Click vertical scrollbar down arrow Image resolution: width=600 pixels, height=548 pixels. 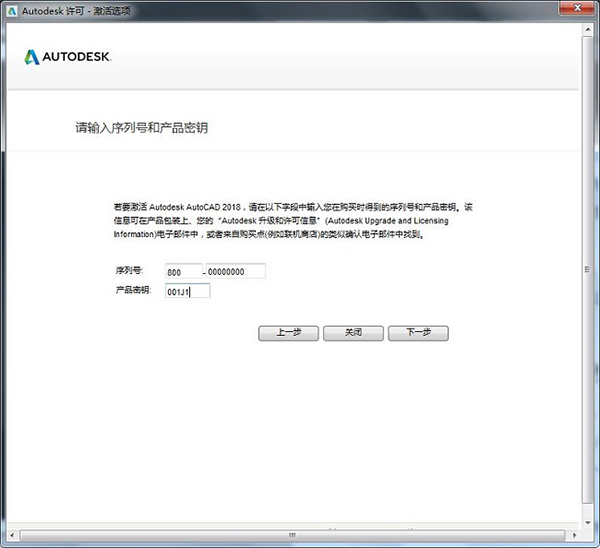tap(588, 523)
